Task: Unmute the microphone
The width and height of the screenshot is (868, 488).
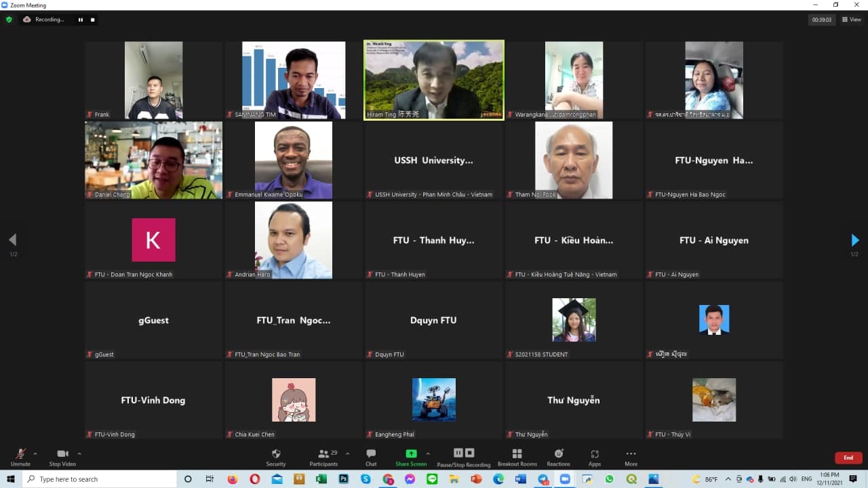Action: point(20,457)
